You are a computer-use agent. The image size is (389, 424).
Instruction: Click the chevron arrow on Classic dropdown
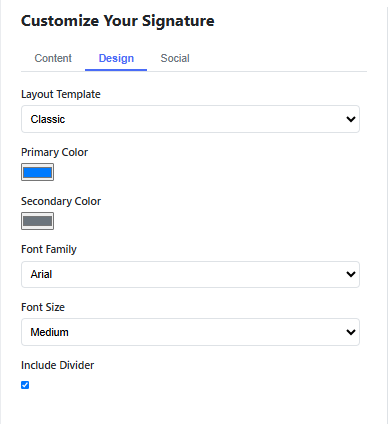351,119
